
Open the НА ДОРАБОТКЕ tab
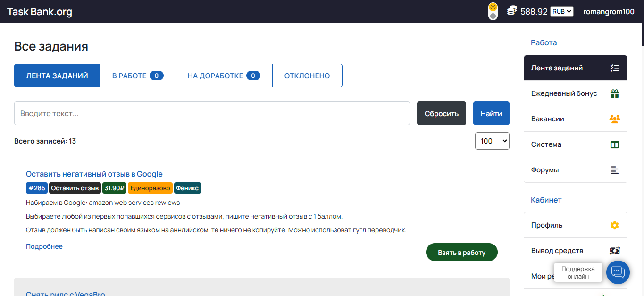[224, 76]
